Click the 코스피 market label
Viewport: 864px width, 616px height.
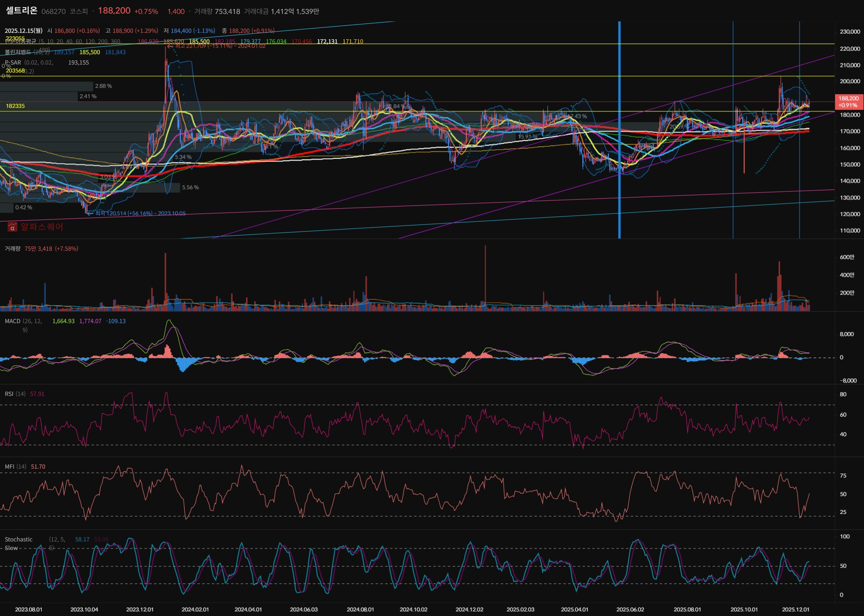pos(78,11)
